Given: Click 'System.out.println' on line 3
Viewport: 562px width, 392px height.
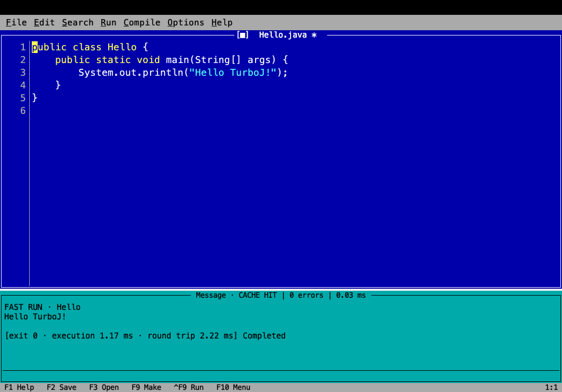Looking at the screenshot, I should click(x=131, y=73).
